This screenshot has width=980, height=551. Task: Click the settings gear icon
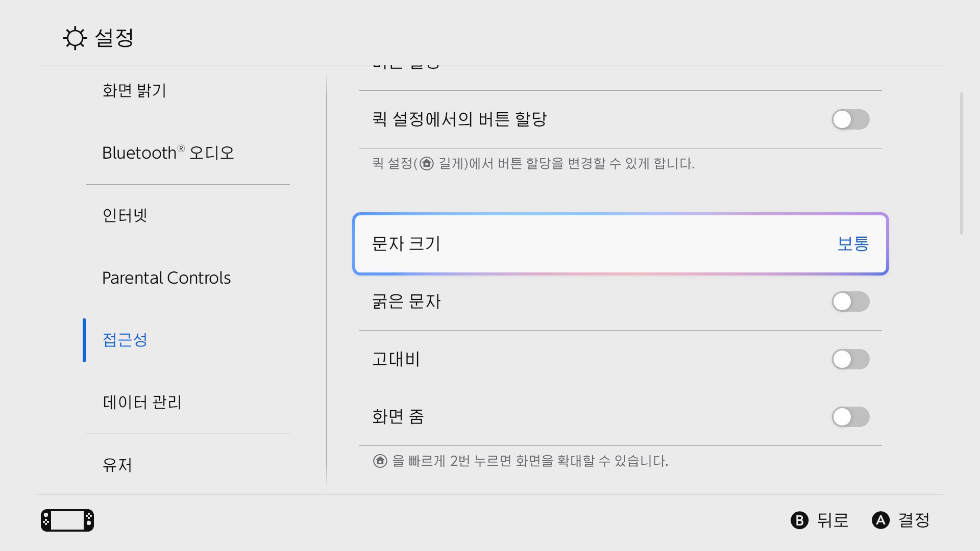click(x=75, y=38)
